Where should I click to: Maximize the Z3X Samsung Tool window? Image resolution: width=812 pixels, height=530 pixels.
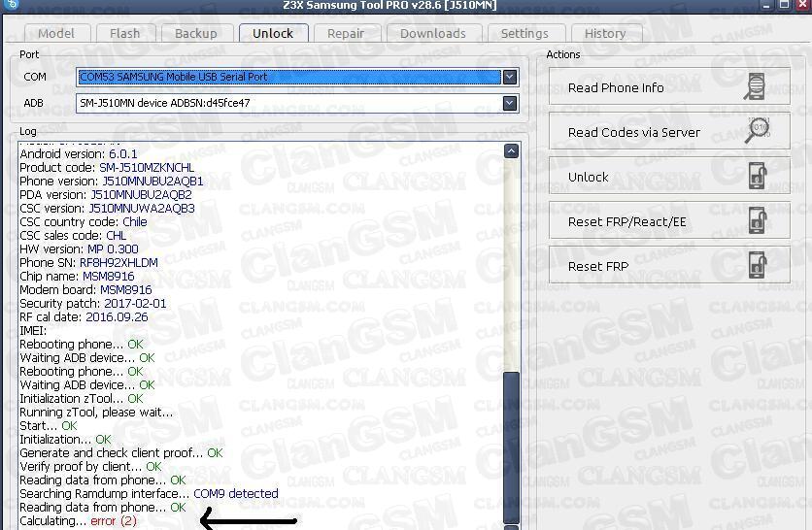point(785,5)
